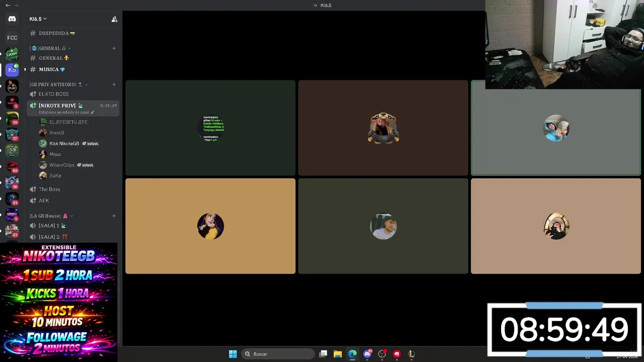The image size is (644, 362).
Task: Click WAWA tag next to Kick NikoteGB
Action: click(x=90, y=144)
